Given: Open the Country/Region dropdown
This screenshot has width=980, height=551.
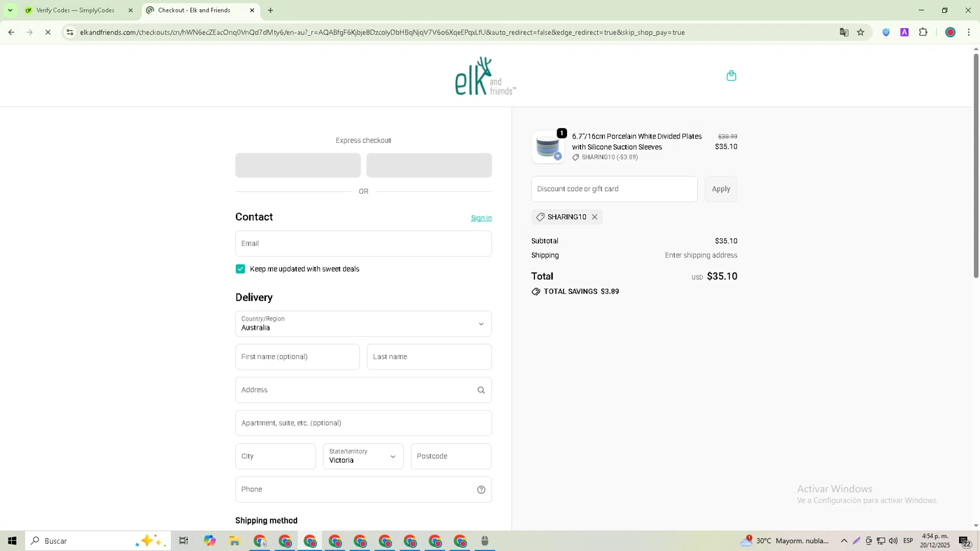Looking at the screenshot, I should pyautogui.click(x=363, y=324).
